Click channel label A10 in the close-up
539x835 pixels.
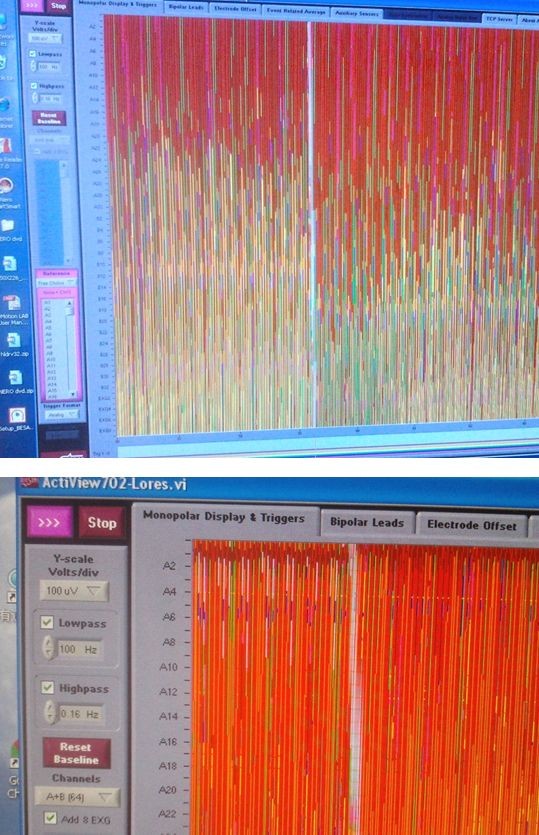tap(168, 667)
